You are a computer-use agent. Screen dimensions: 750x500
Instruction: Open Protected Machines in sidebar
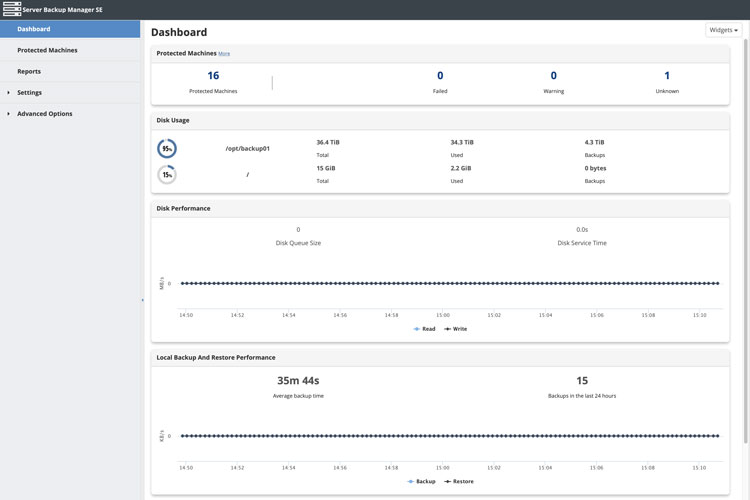pyautogui.click(x=70, y=50)
